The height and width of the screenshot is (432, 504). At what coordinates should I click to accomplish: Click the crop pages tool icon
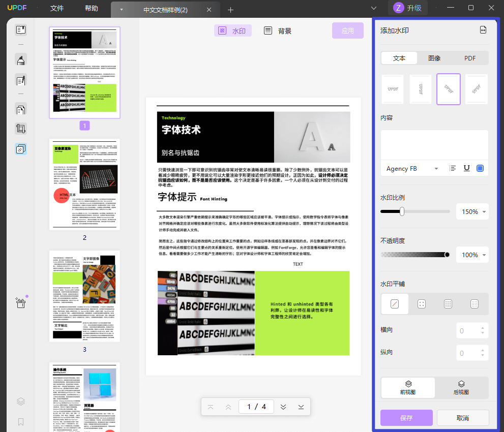[x=21, y=129]
